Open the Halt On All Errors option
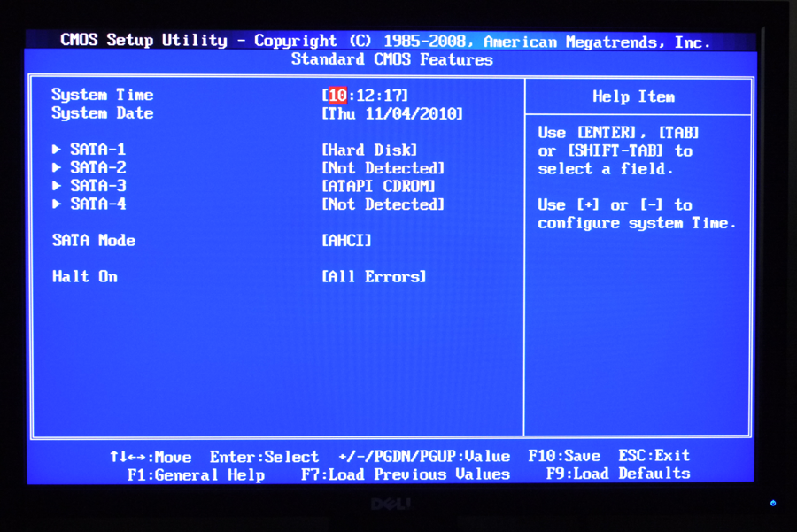The image size is (797, 532). pyautogui.click(x=374, y=277)
